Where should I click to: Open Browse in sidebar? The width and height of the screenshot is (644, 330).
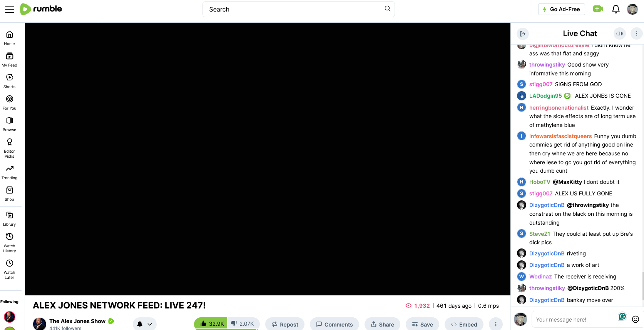10,124
